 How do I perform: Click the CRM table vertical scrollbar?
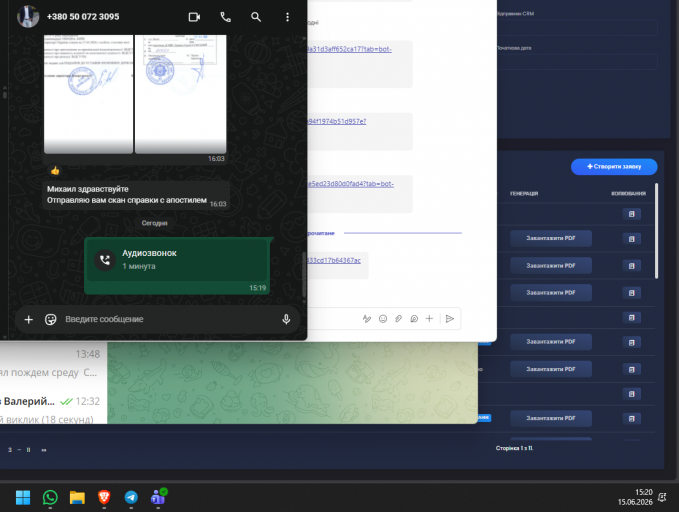tap(656, 231)
